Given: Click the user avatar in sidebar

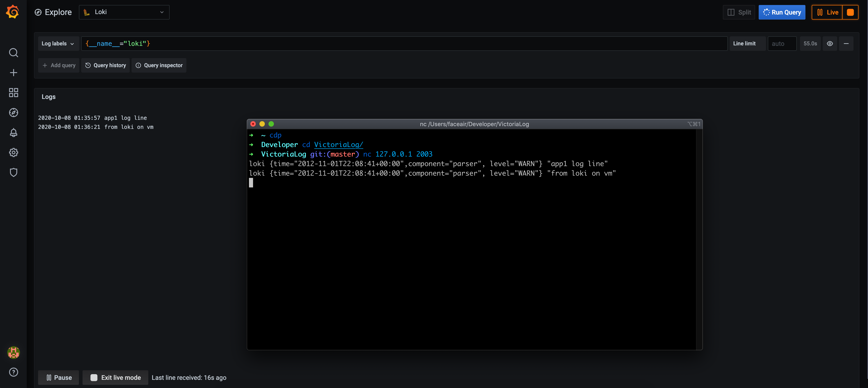Looking at the screenshot, I should coord(13,352).
